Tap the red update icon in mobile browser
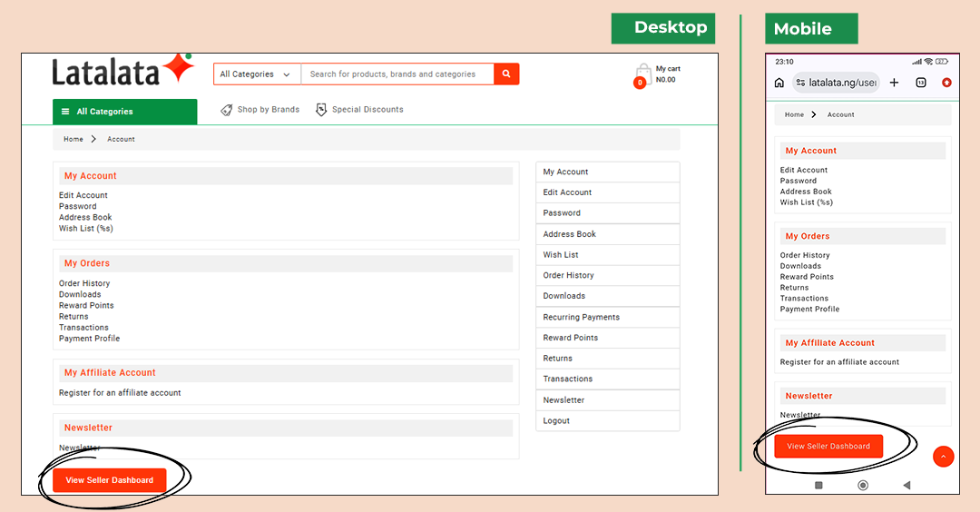 (946, 83)
